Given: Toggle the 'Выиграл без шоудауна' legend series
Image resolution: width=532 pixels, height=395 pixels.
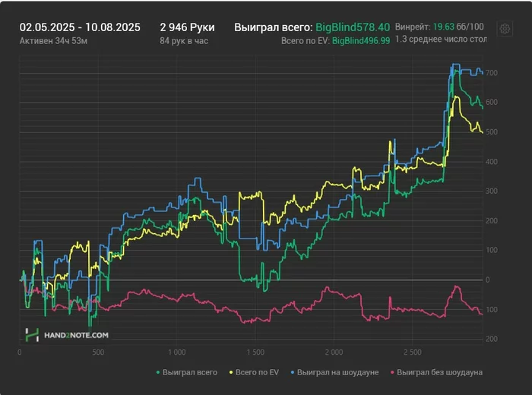Looking at the screenshot, I should tap(436, 372).
